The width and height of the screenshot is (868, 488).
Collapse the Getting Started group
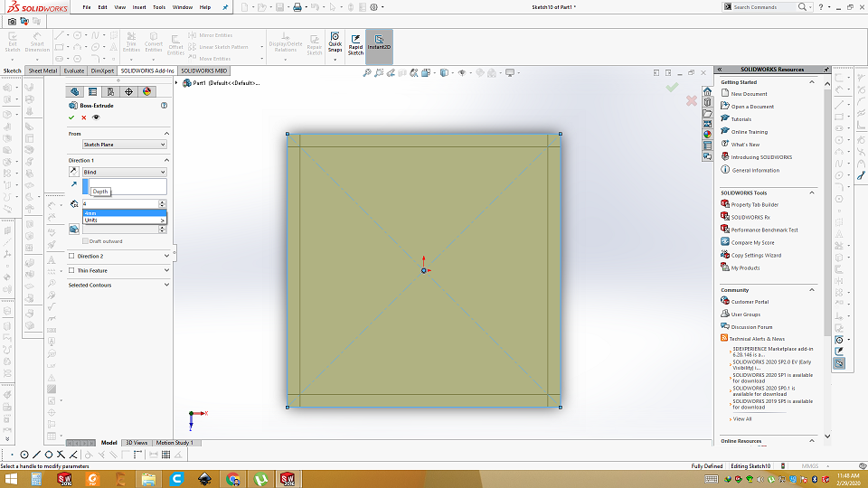pos(812,82)
